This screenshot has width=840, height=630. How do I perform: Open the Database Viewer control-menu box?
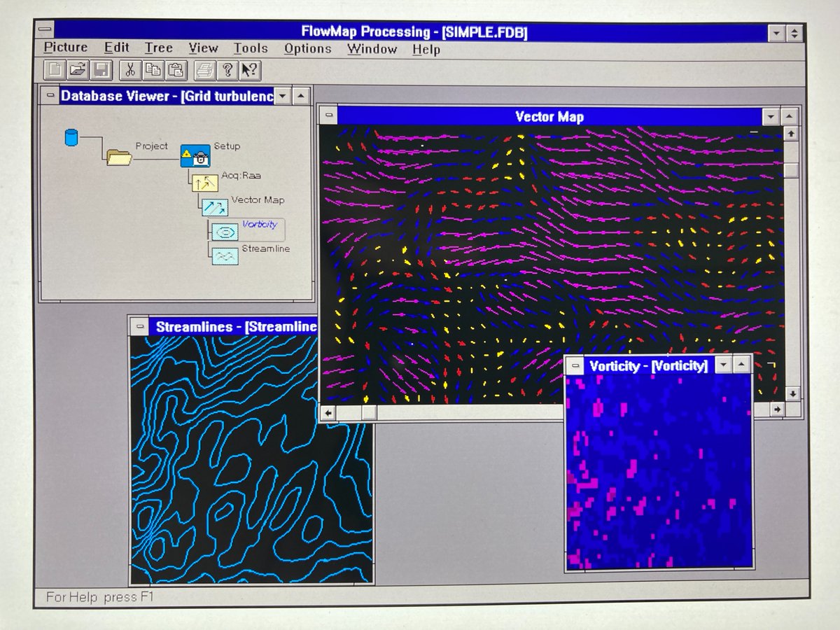tap(50, 96)
